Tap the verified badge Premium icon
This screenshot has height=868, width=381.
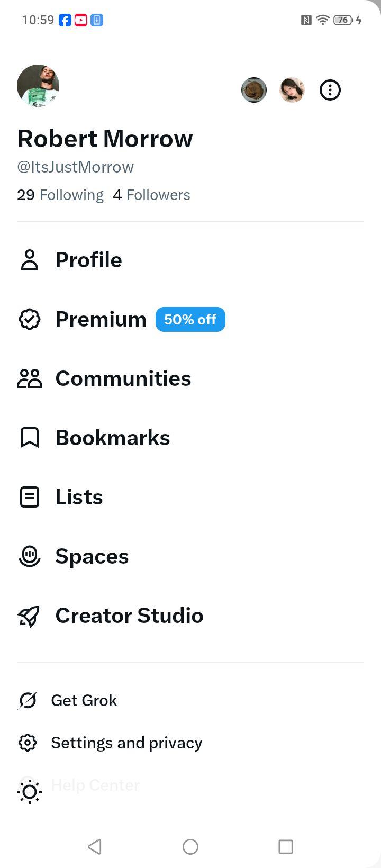30,319
